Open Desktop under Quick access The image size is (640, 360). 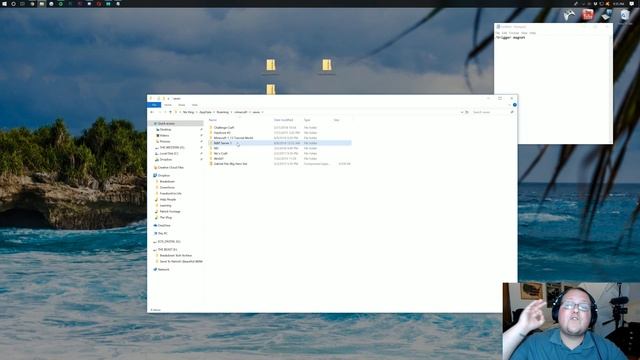tap(166, 129)
